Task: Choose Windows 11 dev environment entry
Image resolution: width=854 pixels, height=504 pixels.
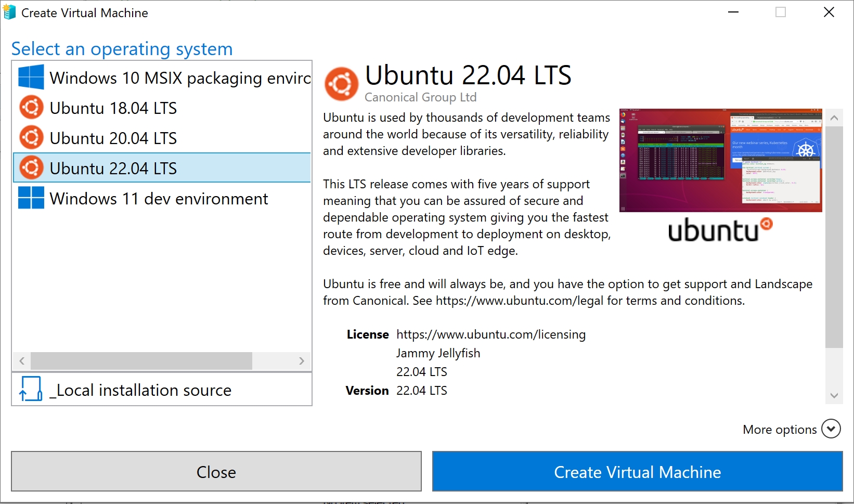Action: pyautogui.click(x=158, y=198)
